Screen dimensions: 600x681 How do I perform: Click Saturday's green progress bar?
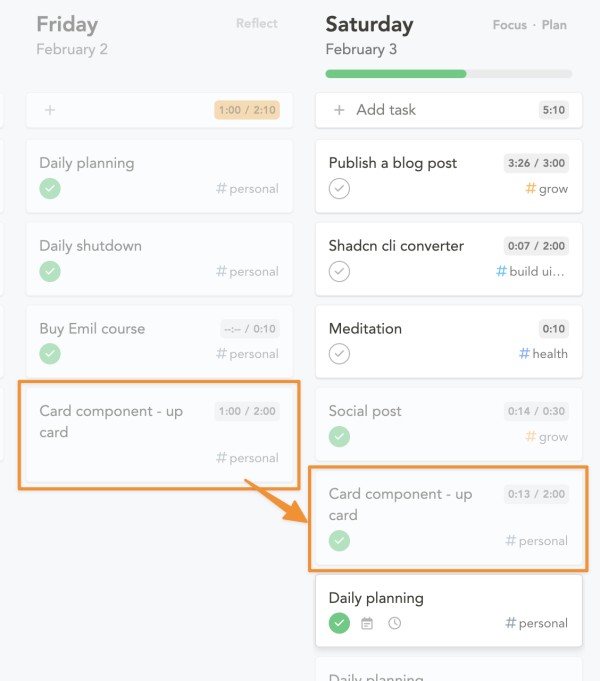pyautogui.click(x=396, y=74)
